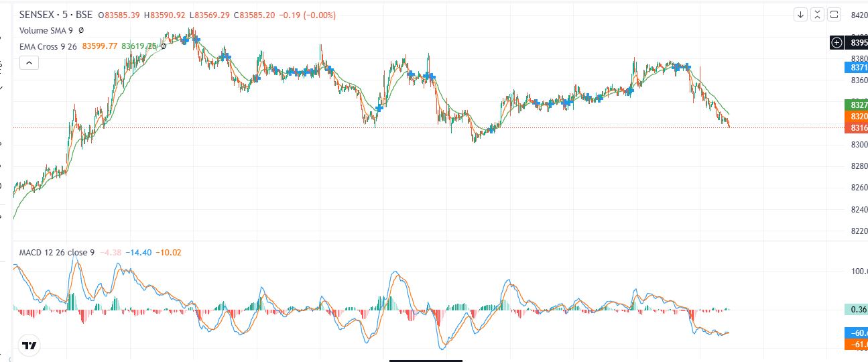This screenshot has width=868, height=362.
Task: Click the blue −60 MACD value label
Action: [857, 333]
